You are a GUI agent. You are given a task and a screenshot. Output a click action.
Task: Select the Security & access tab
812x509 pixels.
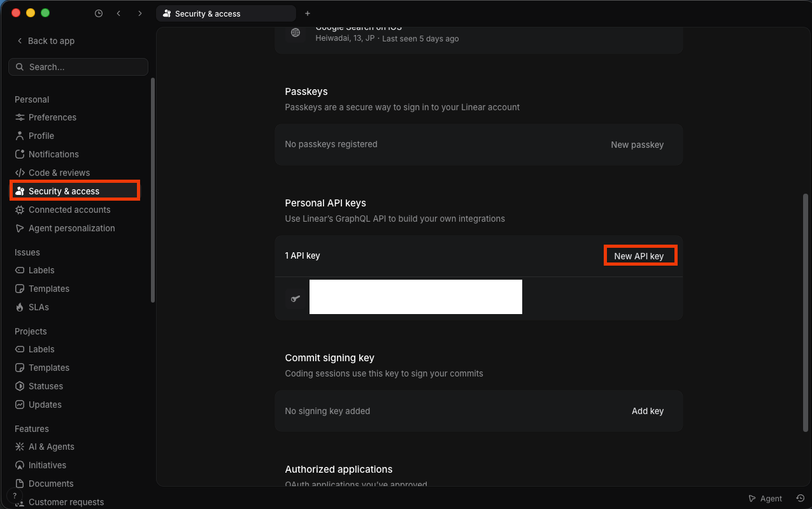(226, 13)
